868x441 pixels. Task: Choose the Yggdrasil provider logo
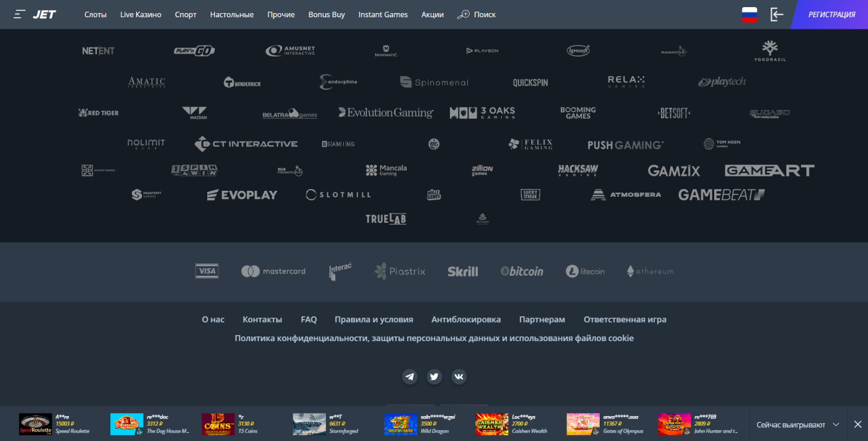pos(770,51)
